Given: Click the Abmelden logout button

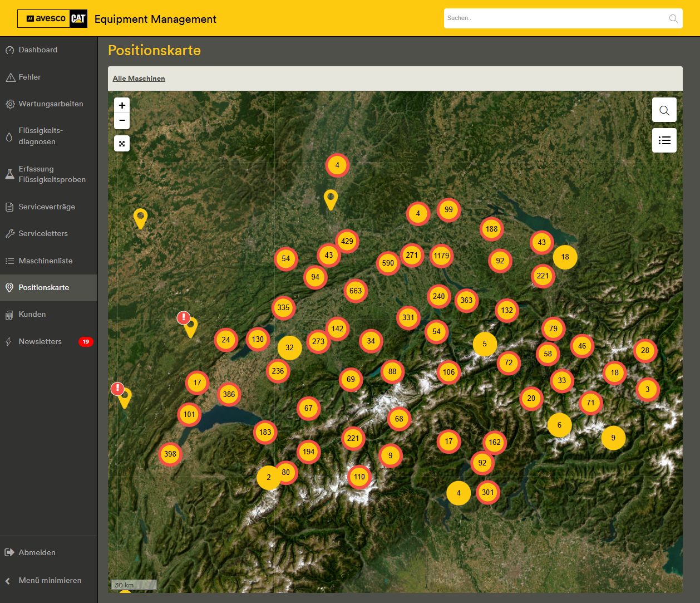Looking at the screenshot, I should (37, 553).
